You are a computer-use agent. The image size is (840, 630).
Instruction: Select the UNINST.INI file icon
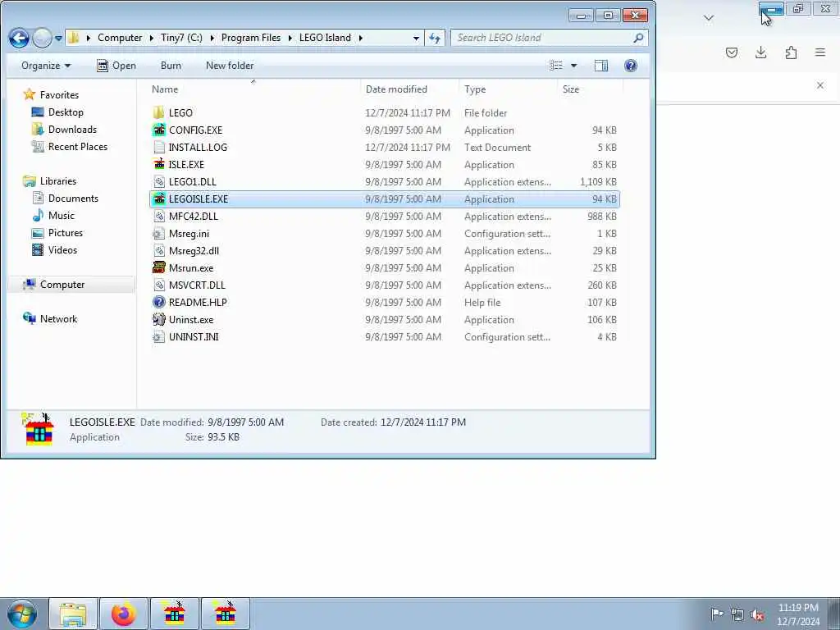click(158, 337)
